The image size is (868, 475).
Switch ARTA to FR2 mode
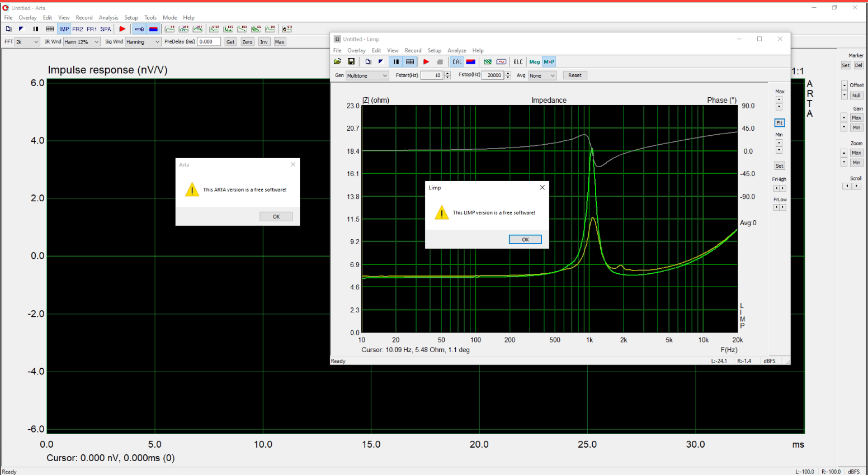pos(78,29)
